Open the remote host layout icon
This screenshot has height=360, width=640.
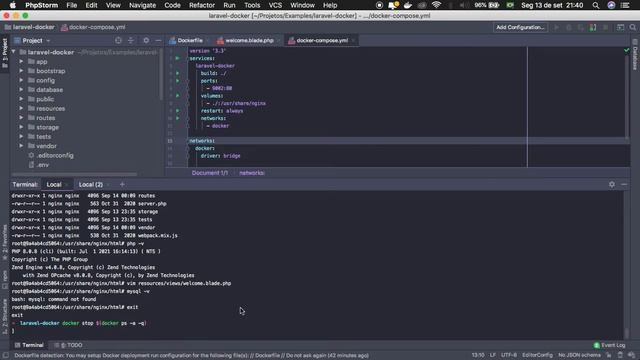point(620,27)
